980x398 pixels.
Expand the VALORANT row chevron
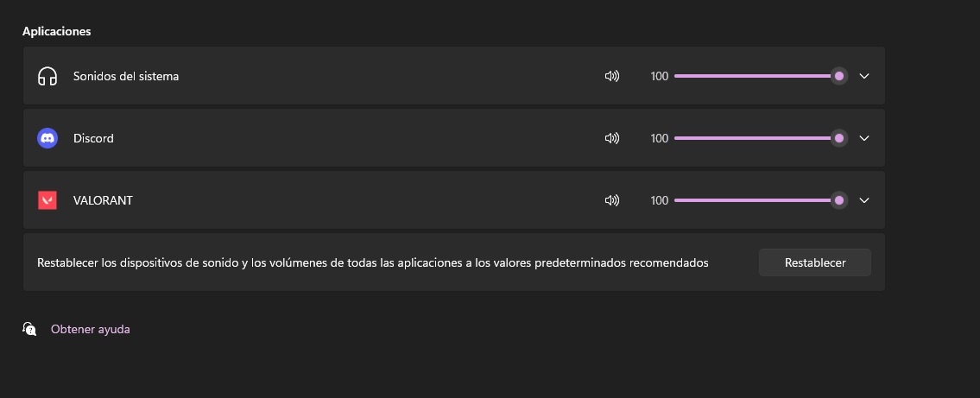pyautogui.click(x=864, y=200)
